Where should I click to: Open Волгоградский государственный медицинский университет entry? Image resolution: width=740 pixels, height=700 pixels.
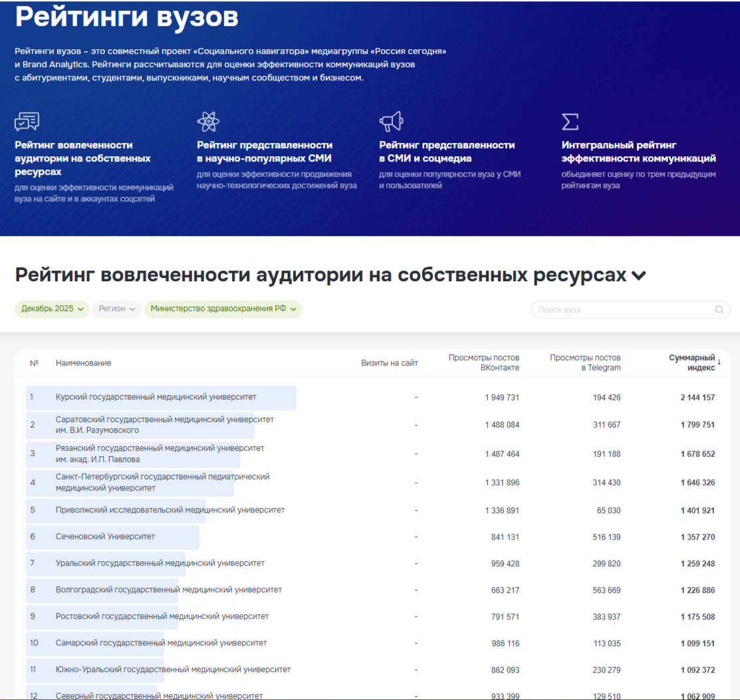[x=168, y=590]
